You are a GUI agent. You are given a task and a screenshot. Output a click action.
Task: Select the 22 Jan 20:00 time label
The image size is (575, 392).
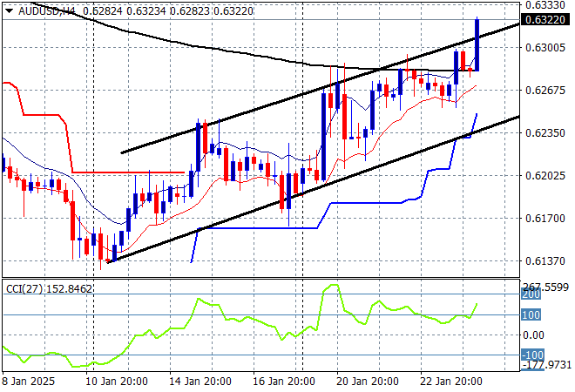coord(451,382)
